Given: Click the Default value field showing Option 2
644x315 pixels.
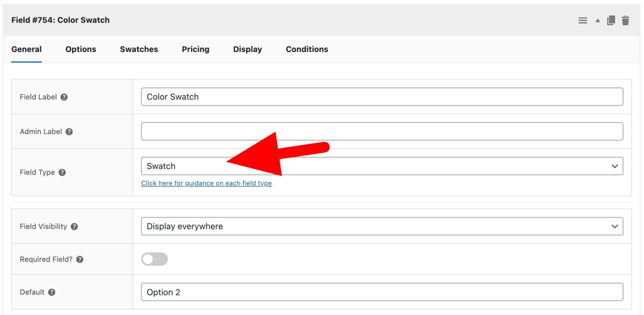Looking at the screenshot, I should click(x=382, y=292).
